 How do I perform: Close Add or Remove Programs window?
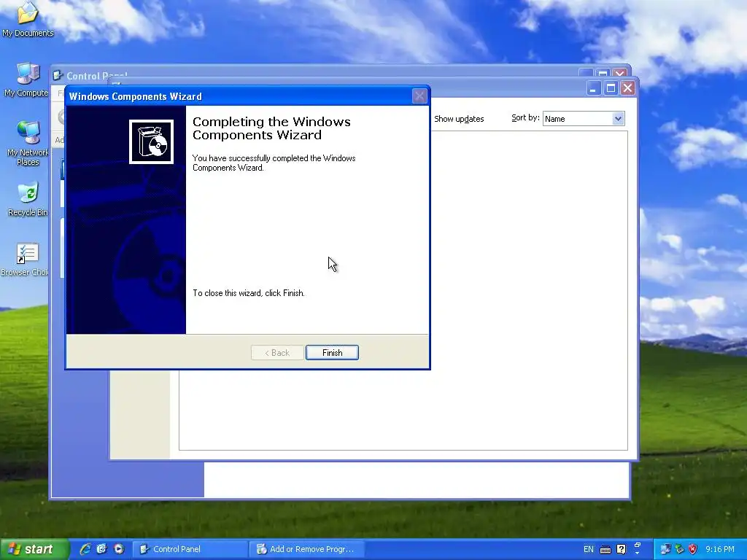click(628, 88)
